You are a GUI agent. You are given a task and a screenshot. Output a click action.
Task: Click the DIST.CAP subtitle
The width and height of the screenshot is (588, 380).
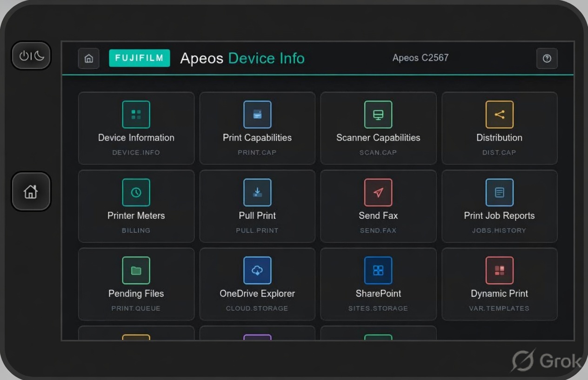point(500,152)
